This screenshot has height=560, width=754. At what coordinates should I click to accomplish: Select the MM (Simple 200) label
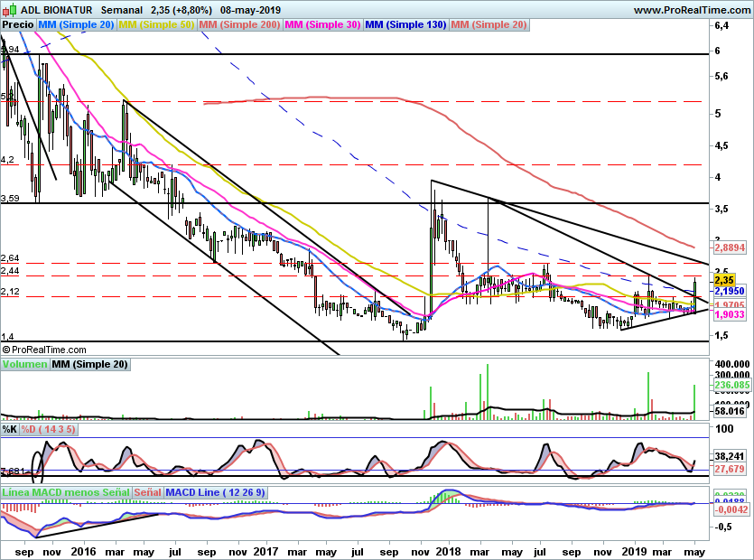(x=239, y=24)
